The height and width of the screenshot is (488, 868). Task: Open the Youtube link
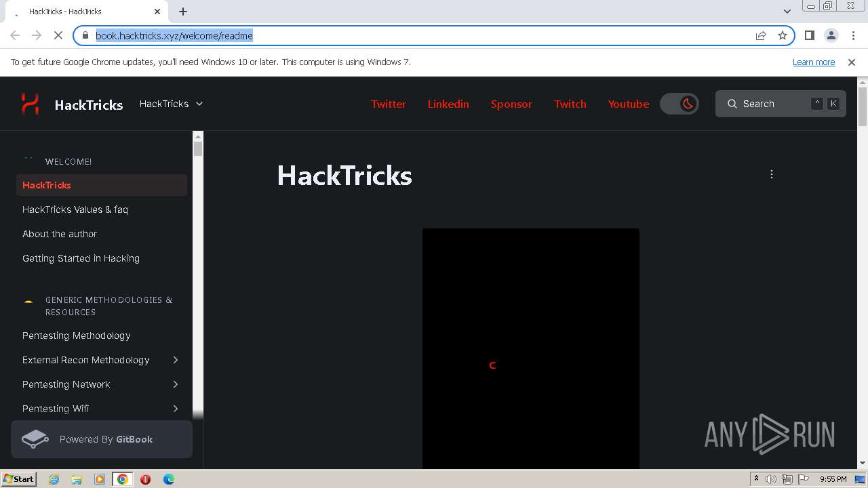(x=629, y=104)
